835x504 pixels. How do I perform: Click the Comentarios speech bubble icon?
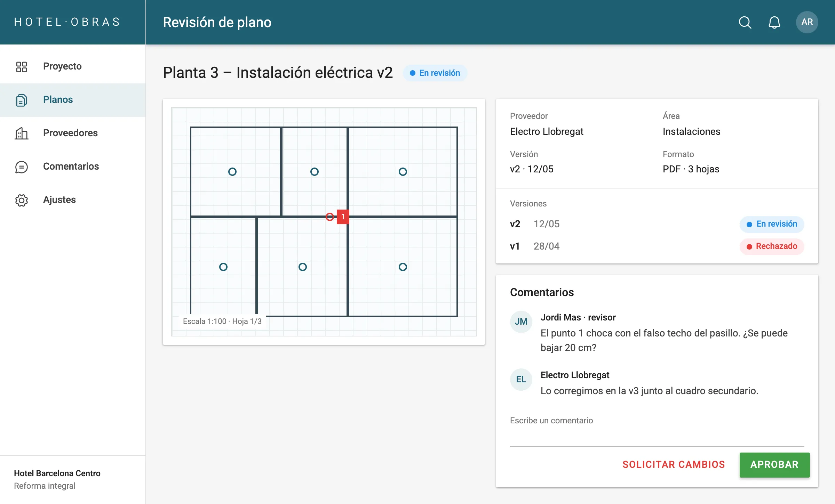pos(22,166)
